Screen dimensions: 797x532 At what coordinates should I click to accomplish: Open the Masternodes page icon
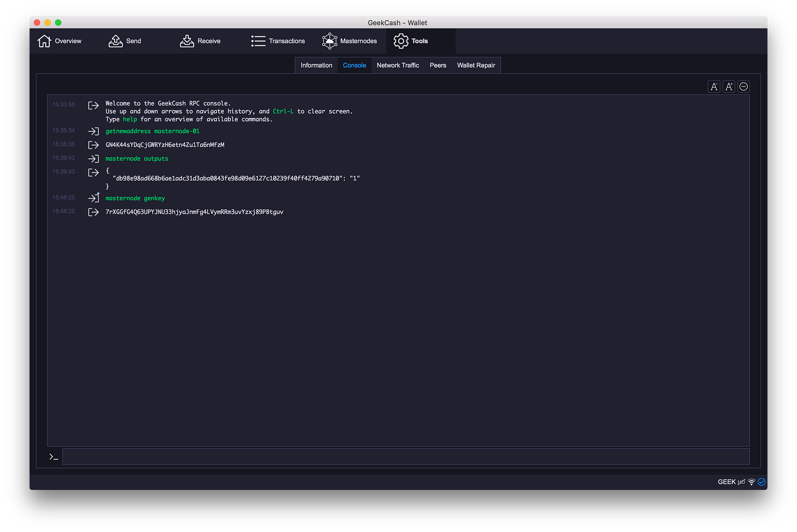(x=330, y=41)
